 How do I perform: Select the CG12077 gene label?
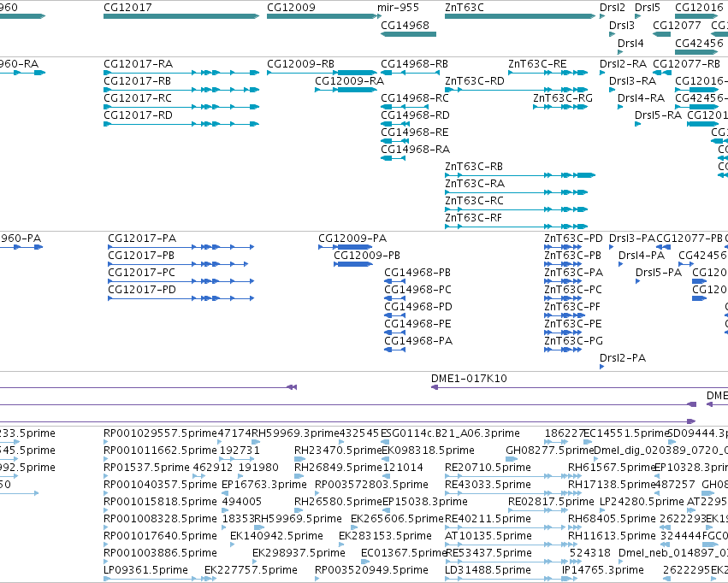point(677,25)
